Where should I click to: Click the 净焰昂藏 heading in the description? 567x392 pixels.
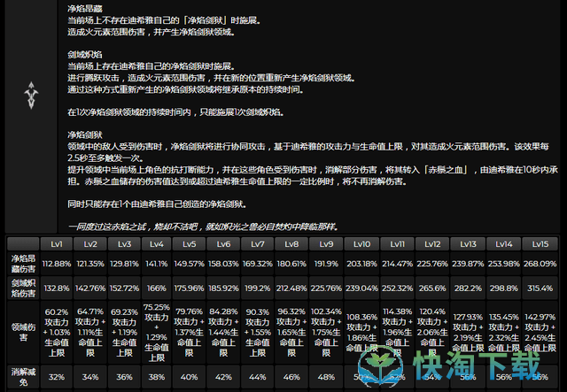tap(84, 7)
